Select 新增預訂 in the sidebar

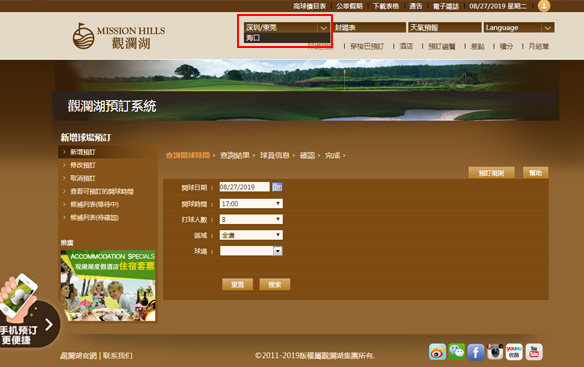tap(83, 152)
